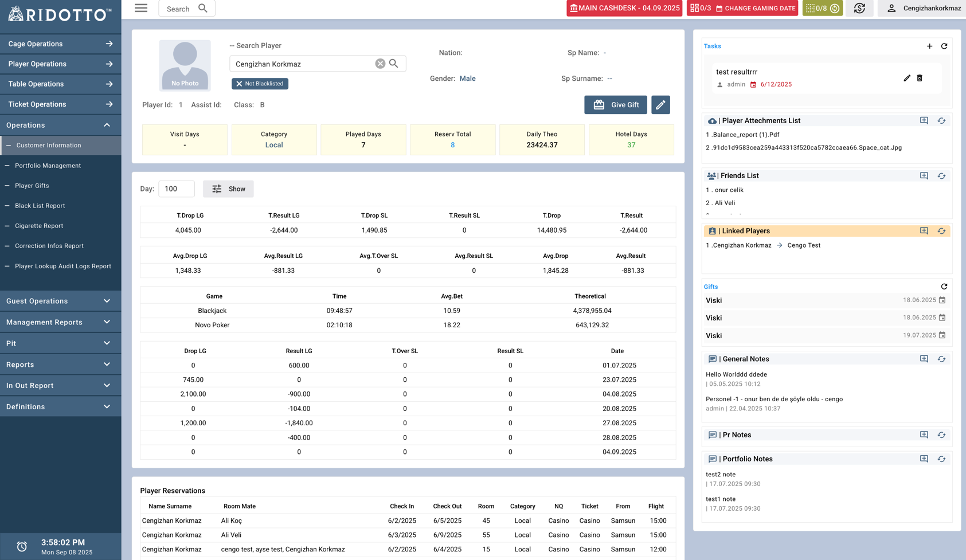Open Cengizhankorkmaz user menu

923,8
